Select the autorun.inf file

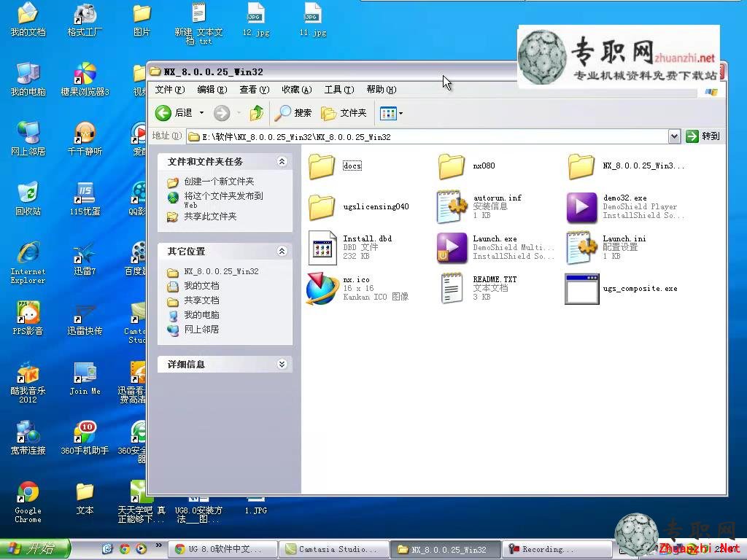pos(479,206)
